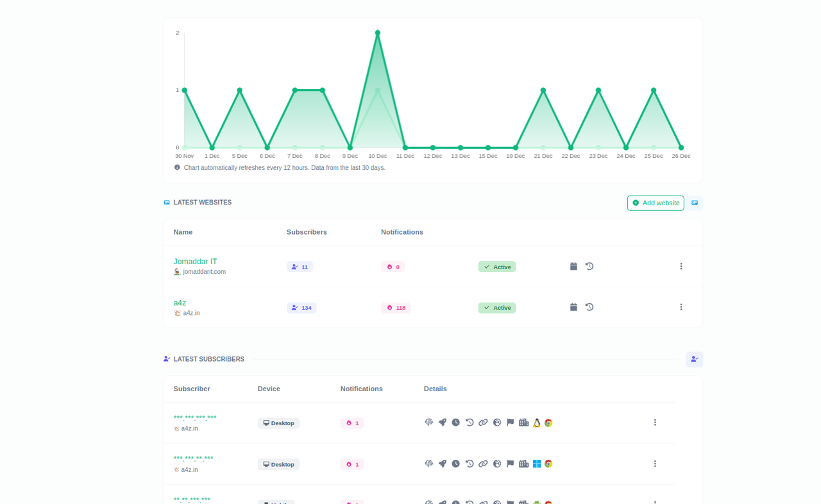Click the Linux penguin icon
Image resolution: width=821 pixels, height=504 pixels.
pos(537,423)
